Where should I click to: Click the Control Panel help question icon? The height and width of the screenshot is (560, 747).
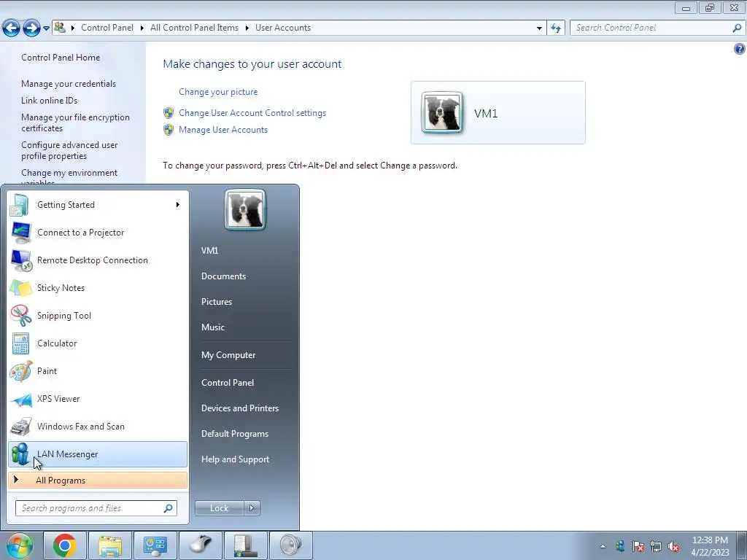[740, 49]
